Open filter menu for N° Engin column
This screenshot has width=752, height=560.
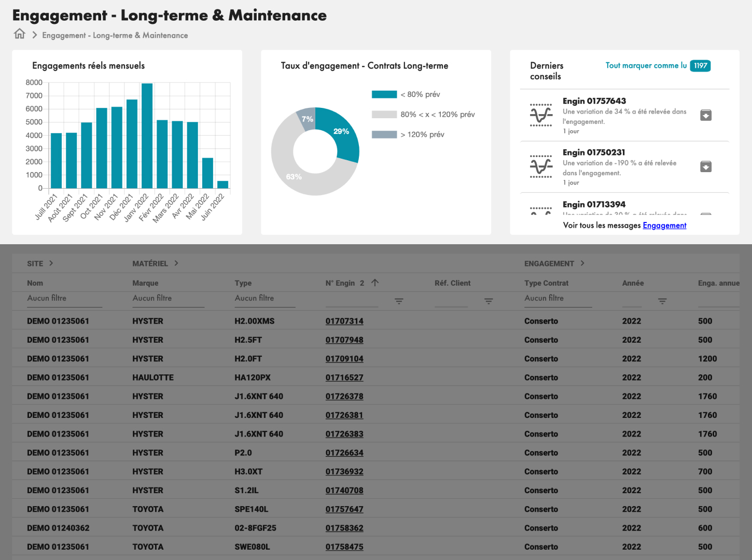click(x=399, y=301)
